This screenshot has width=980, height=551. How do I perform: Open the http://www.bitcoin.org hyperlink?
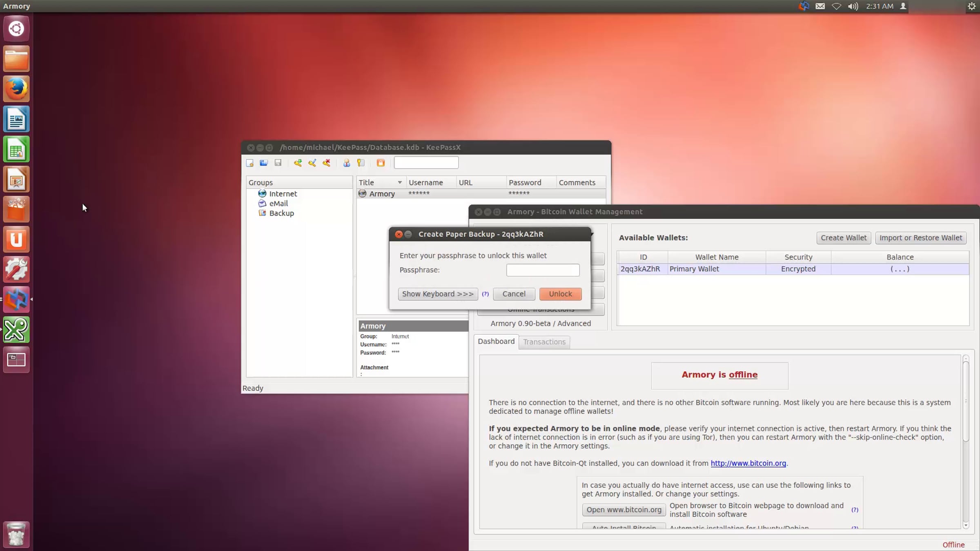748,463
